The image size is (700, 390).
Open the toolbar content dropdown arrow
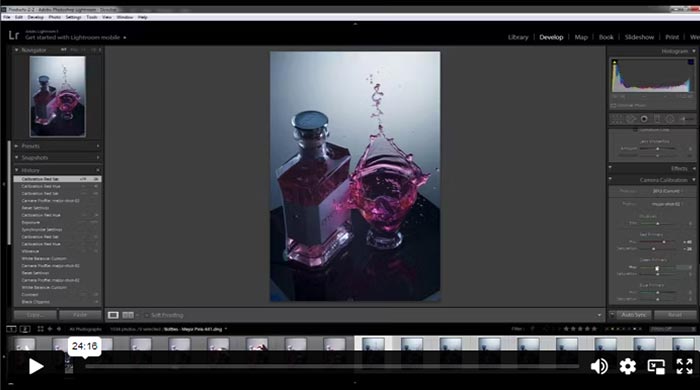coord(599,315)
